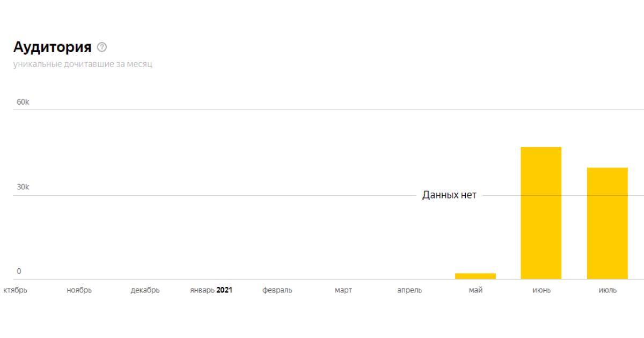This screenshot has width=644, height=338.
Task: Click the partially hidden октябрь label
Action: coord(15,290)
